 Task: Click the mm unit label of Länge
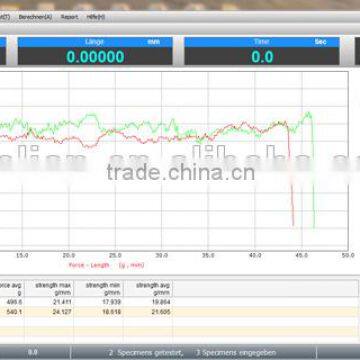154,42
